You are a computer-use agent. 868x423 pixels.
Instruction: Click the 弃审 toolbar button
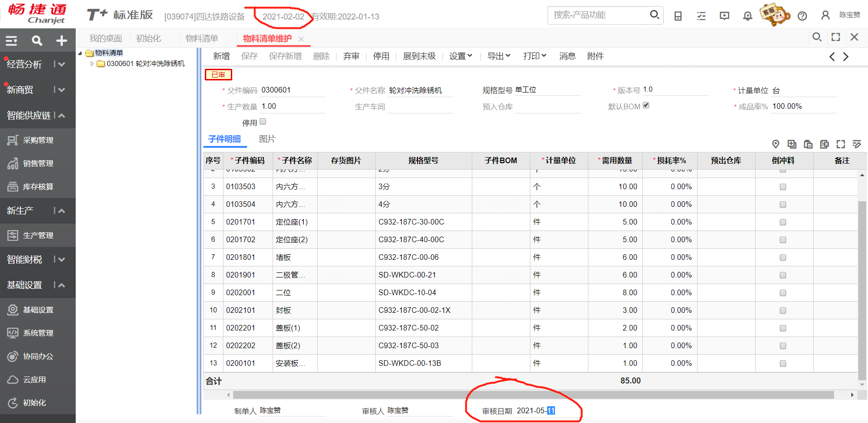(x=352, y=56)
